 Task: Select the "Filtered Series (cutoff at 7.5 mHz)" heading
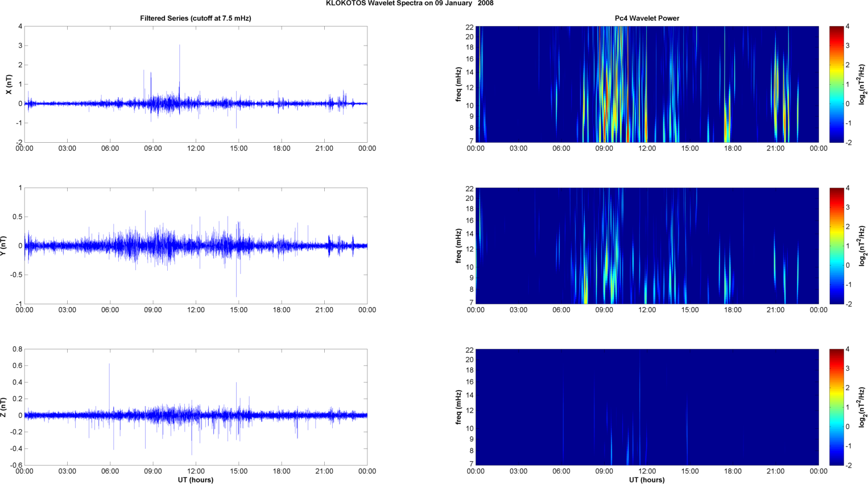pyautogui.click(x=196, y=18)
